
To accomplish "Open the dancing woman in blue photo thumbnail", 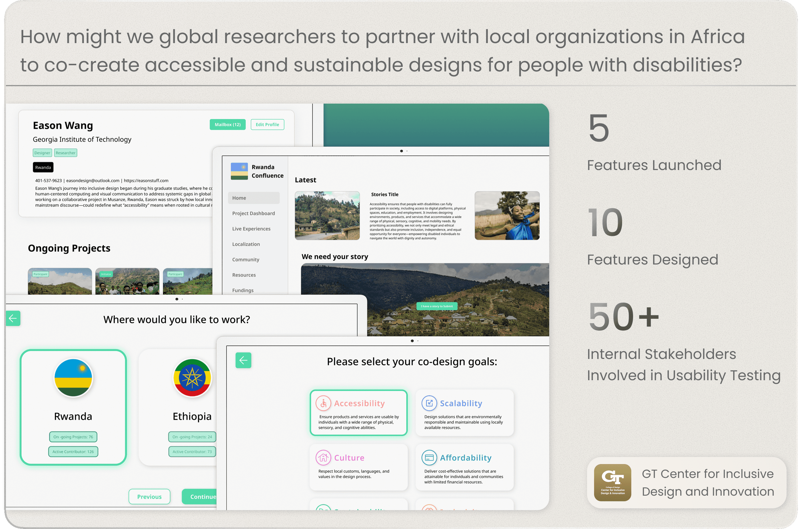I will click(x=507, y=215).
